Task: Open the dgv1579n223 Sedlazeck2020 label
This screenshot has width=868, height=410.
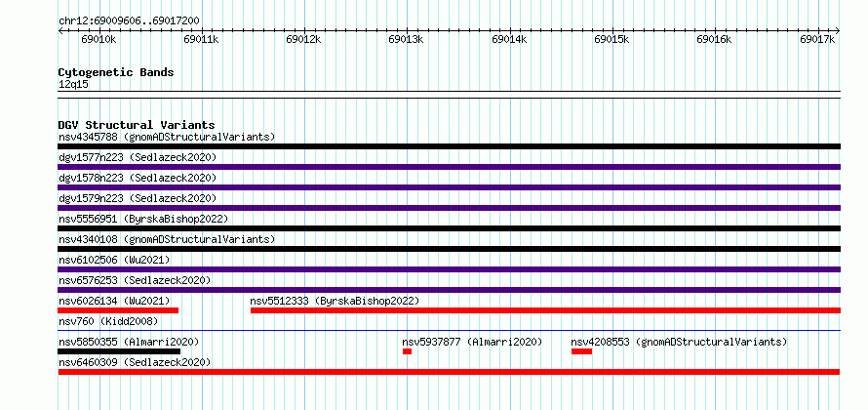Action: pos(138,198)
